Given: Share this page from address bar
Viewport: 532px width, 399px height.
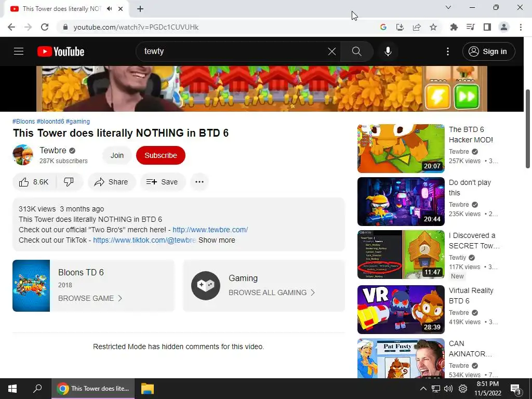Looking at the screenshot, I should click(x=417, y=27).
